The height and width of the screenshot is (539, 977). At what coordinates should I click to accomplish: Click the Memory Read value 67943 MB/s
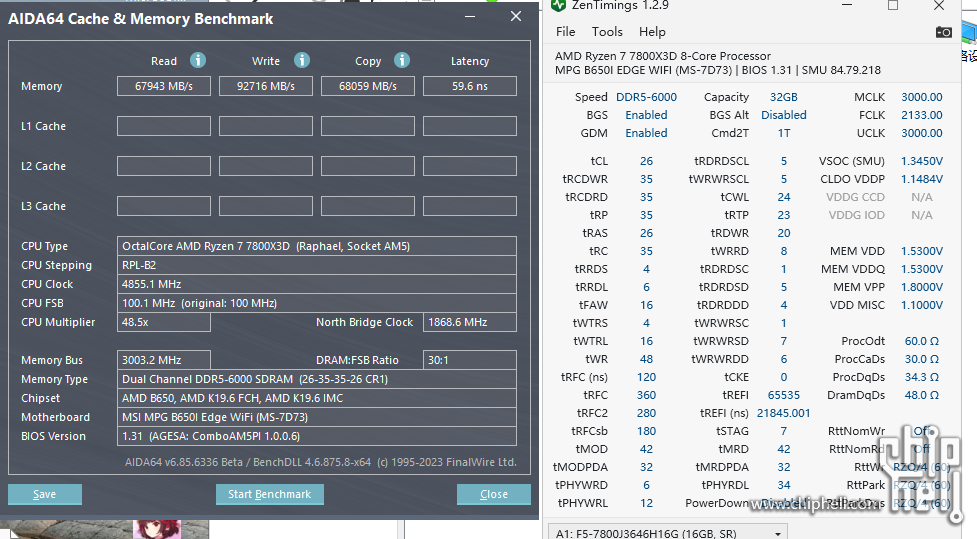click(x=164, y=86)
